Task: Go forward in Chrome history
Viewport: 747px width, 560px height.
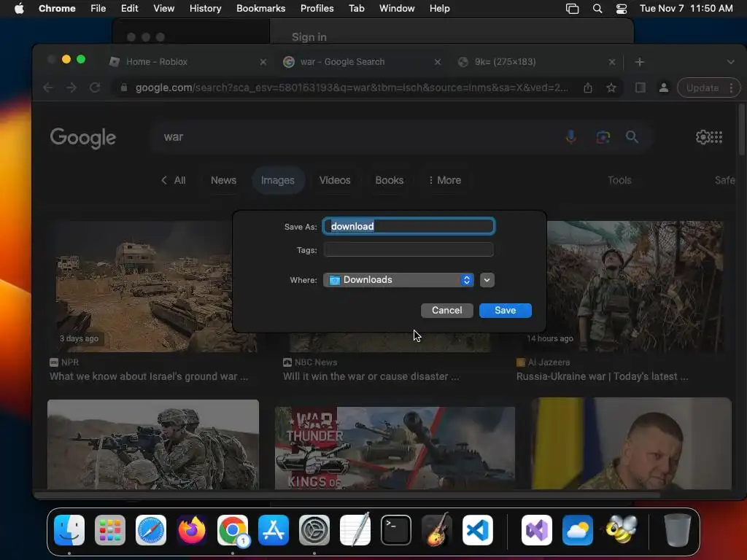Action: click(x=71, y=87)
